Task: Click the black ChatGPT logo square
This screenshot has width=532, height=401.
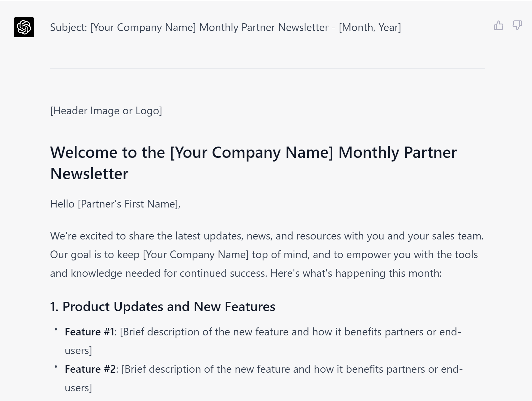Action: coord(24,27)
